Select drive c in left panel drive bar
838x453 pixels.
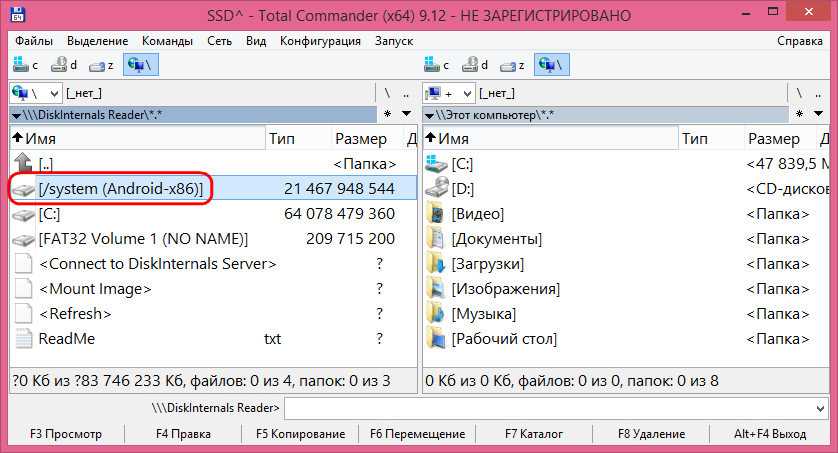[x=27, y=66]
